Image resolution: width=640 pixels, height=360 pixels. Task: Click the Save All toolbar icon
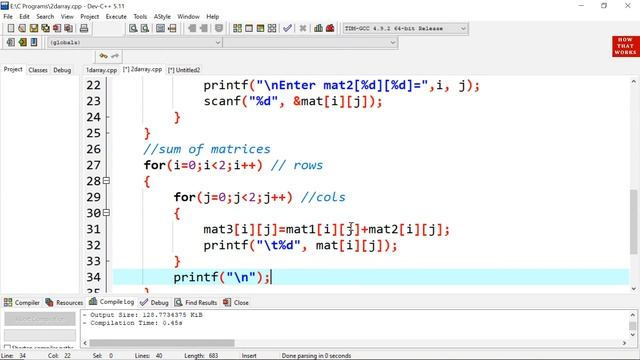coord(45,28)
